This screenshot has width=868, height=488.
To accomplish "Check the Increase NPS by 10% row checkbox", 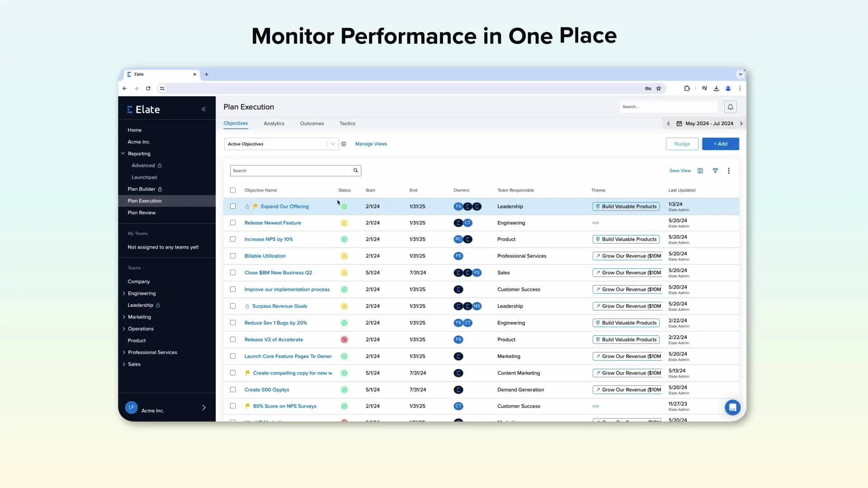I will [x=233, y=239].
